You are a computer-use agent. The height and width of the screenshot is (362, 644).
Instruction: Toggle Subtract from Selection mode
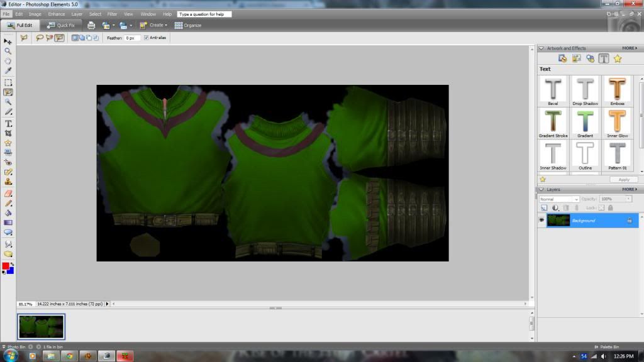click(x=89, y=38)
